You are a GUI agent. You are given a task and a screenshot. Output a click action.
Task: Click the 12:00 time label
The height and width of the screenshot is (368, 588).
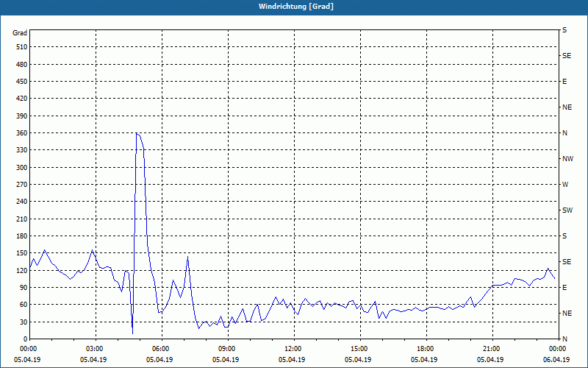[292, 349]
